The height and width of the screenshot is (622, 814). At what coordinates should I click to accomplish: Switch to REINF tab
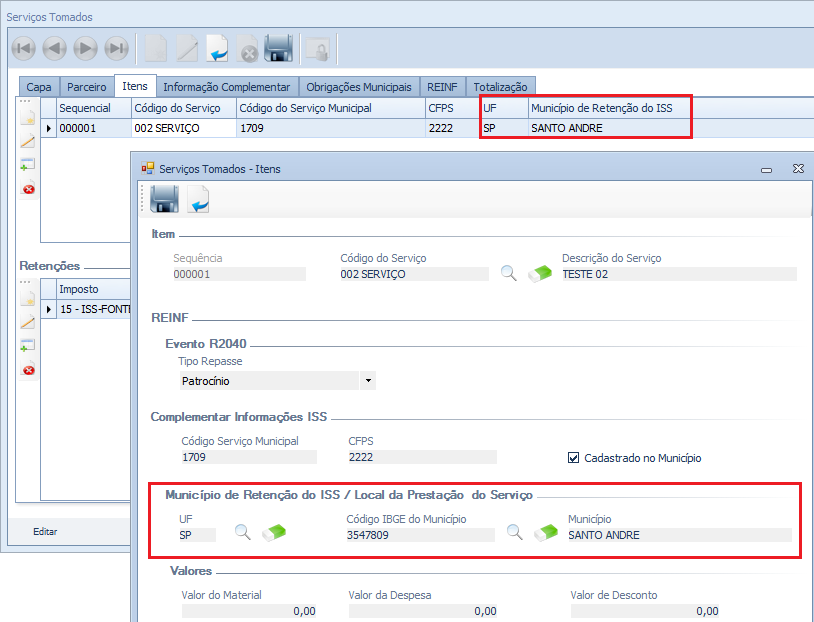click(x=442, y=87)
